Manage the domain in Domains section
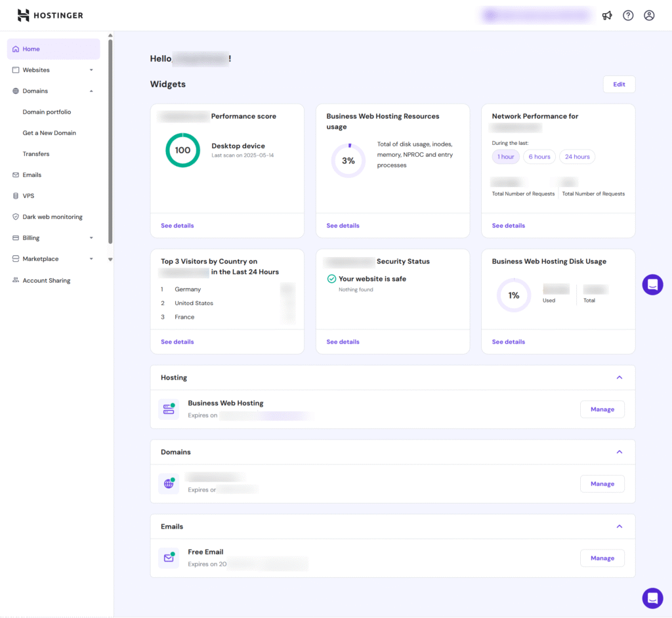Viewport: 672px width, 618px height. [602, 484]
